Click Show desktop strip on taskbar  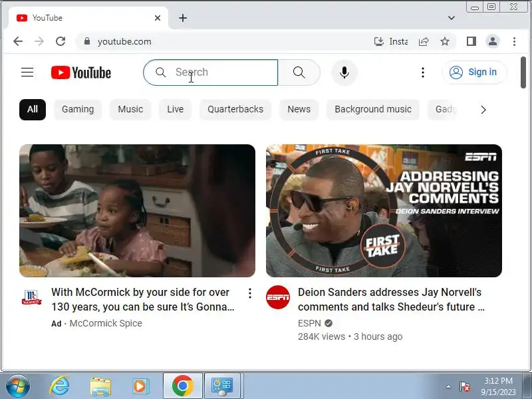coord(527,386)
